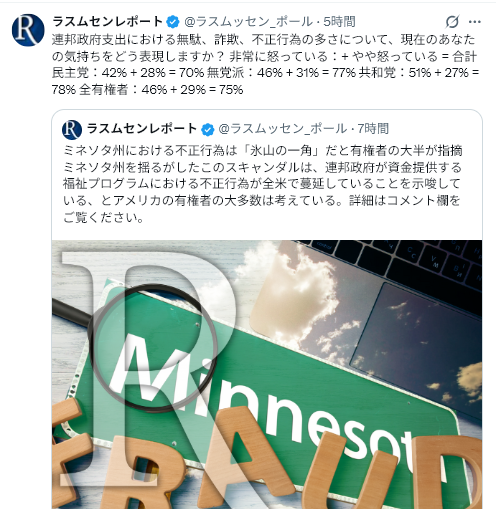This screenshot has height=509, width=496.
Task: Click the quoted post's @ラスムッセン_ポール handle
Action: (283, 129)
